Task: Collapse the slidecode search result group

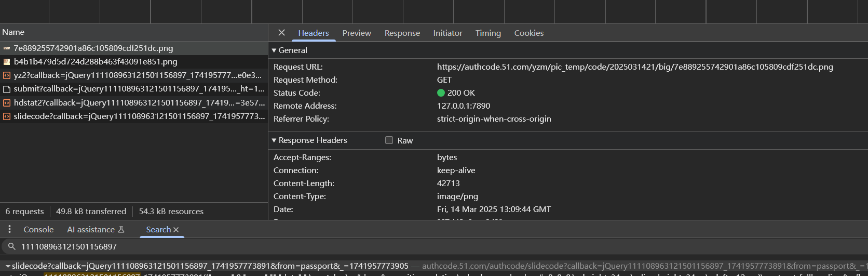Action: tap(8, 266)
